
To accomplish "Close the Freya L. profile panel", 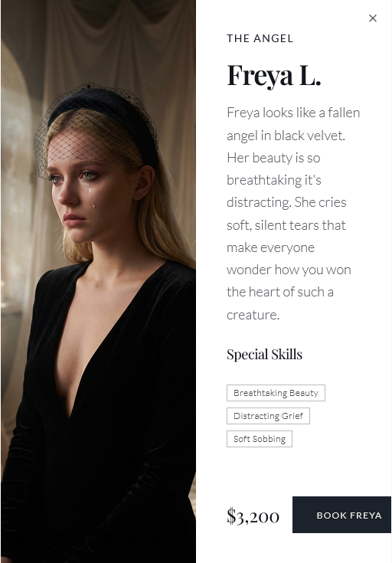I will pyautogui.click(x=373, y=18).
